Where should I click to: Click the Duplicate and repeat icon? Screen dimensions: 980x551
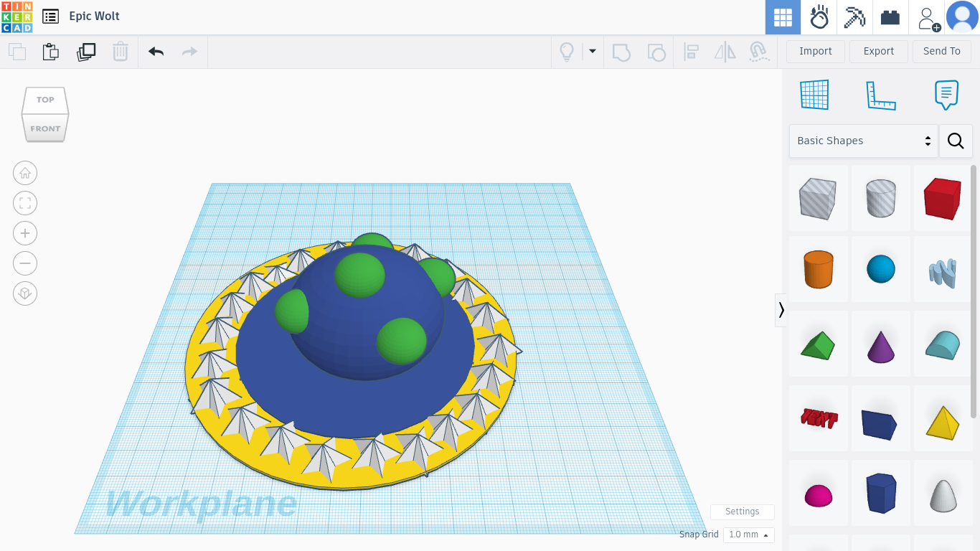click(x=86, y=52)
